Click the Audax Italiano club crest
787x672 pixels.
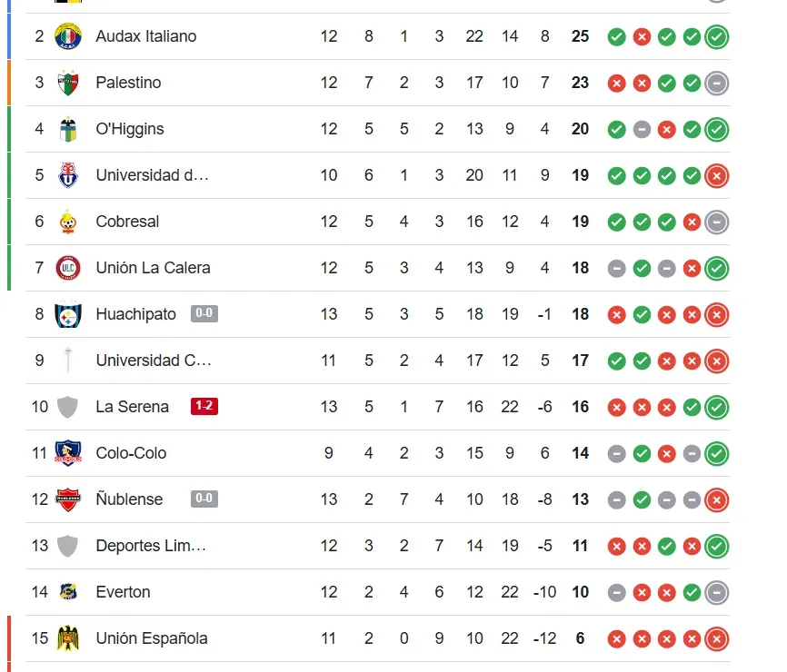[68, 36]
